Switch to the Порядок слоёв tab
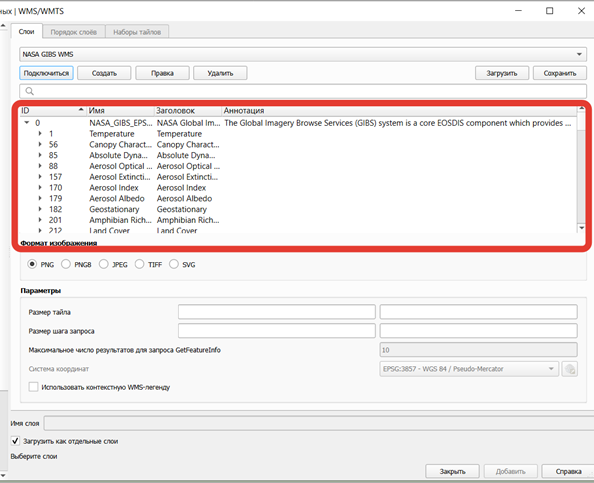This screenshot has width=594, height=483. point(73,32)
